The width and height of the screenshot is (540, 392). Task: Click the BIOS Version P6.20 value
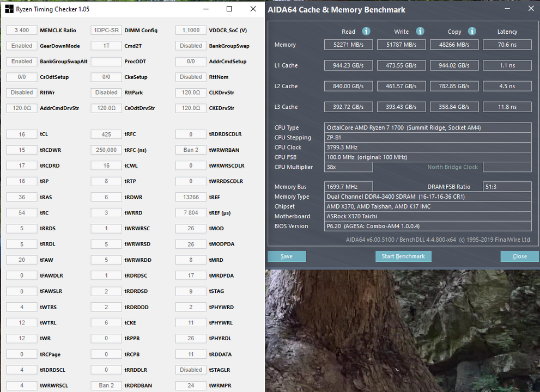[x=428, y=226]
